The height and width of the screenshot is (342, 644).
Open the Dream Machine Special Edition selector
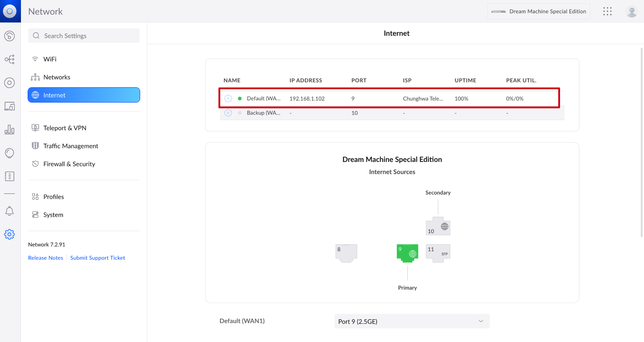point(539,11)
